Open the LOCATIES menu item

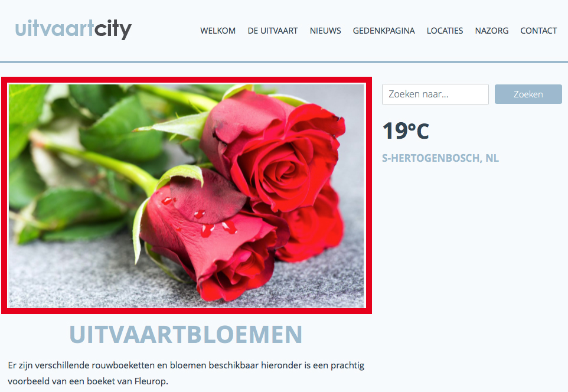tap(445, 31)
